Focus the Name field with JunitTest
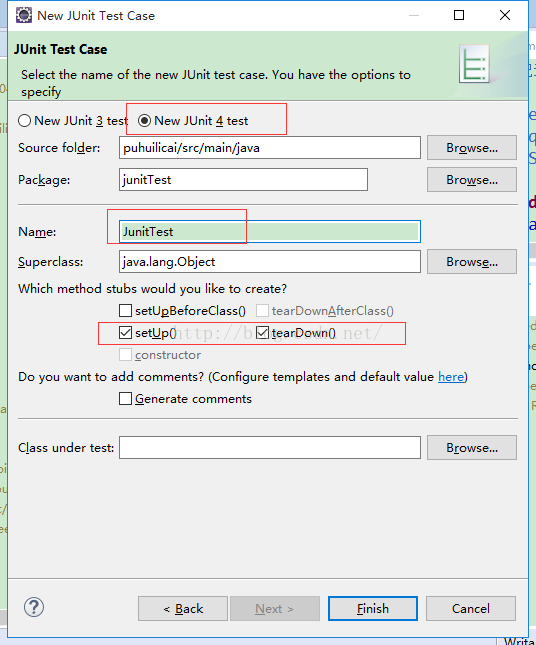 [x=270, y=232]
